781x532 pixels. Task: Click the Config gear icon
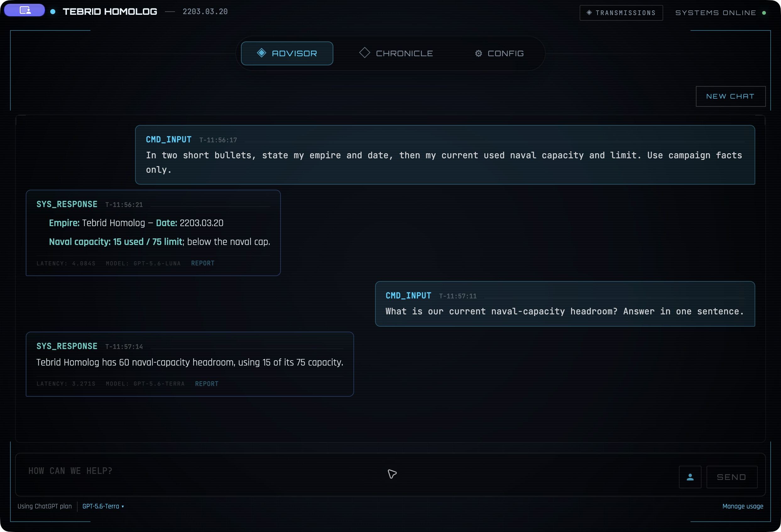tap(478, 53)
